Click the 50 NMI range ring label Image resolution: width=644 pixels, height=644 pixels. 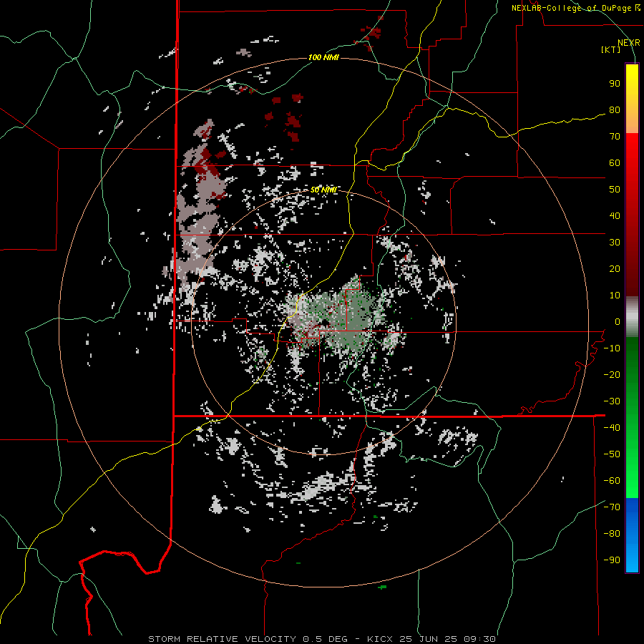pos(323,190)
